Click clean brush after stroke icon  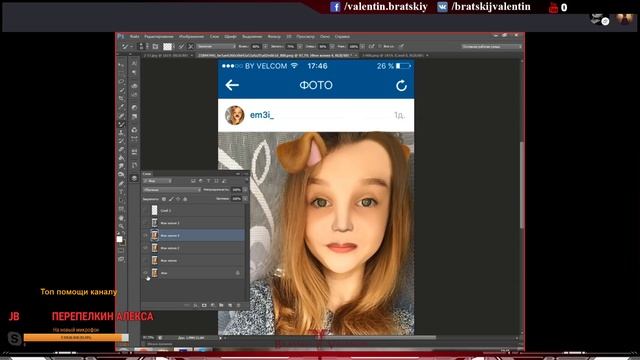(191, 46)
